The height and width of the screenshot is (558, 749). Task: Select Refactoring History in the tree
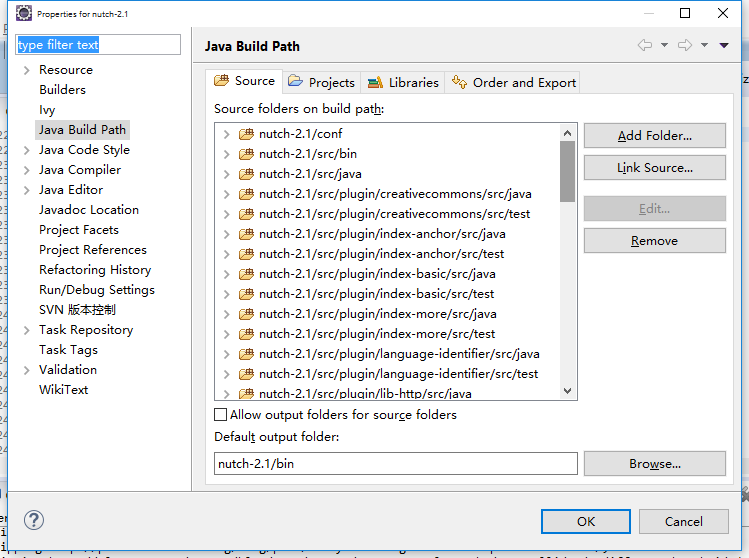(x=95, y=270)
